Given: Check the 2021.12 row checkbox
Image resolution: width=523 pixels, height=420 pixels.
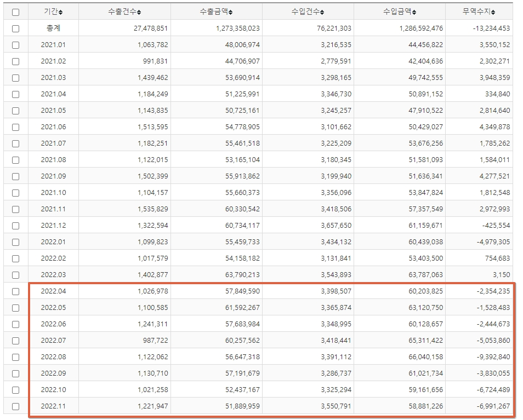Looking at the screenshot, I should coord(16,226).
